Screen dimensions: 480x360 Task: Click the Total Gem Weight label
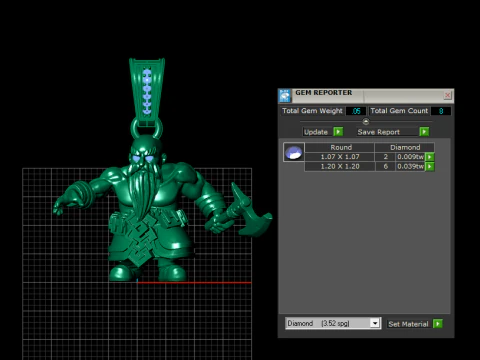pyautogui.click(x=312, y=111)
